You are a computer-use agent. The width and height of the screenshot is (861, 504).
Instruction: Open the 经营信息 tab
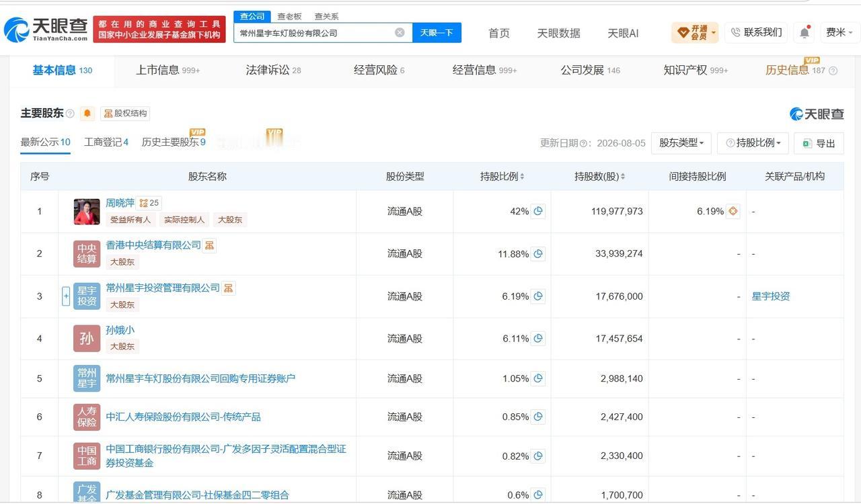click(x=484, y=70)
